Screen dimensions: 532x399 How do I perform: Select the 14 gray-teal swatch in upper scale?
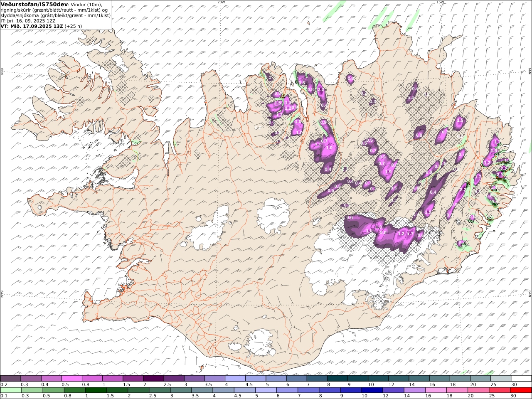(419, 379)
